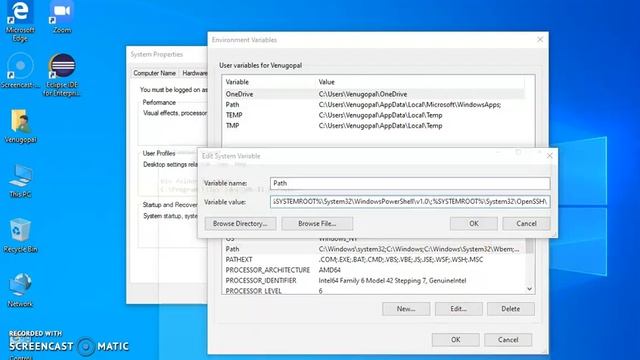Viewport: 640px width, 360px height.
Task: Select user Path variable with WindowsApps value
Action: pyautogui.click(x=374, y=104)
